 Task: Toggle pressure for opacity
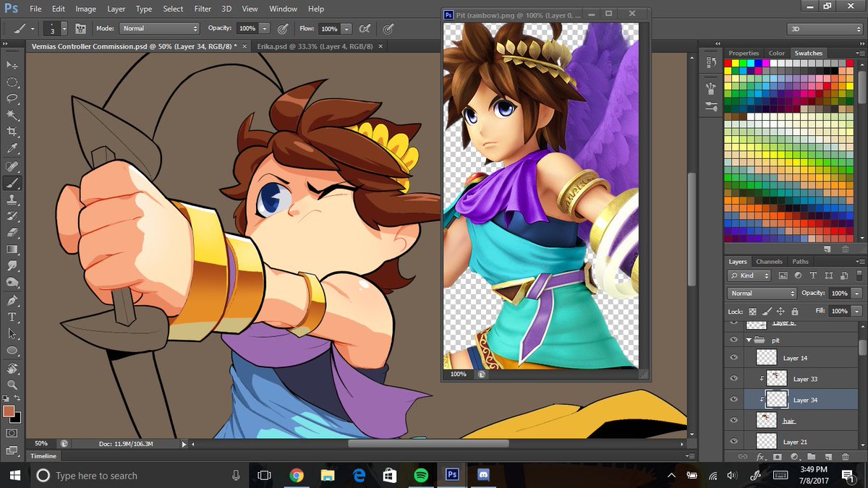(x=283, y=29)
